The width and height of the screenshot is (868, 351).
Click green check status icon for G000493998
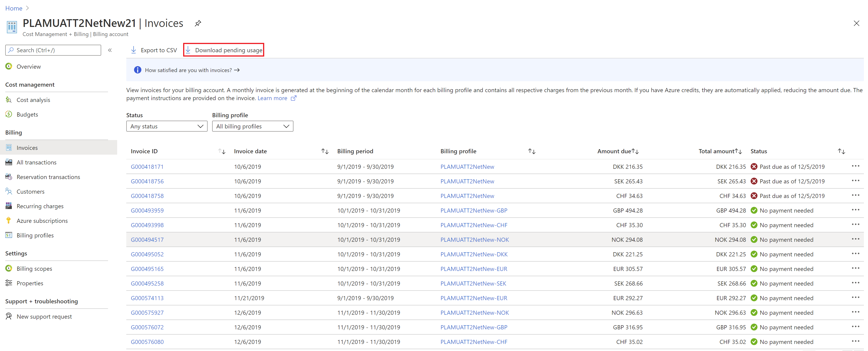click(x=754, y=225)
